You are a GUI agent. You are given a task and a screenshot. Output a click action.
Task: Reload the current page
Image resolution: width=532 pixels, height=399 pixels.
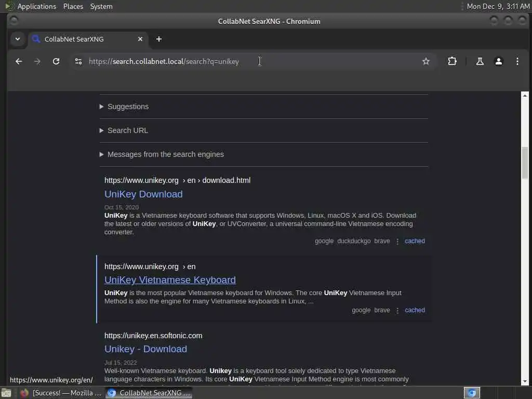click(56, 61)
